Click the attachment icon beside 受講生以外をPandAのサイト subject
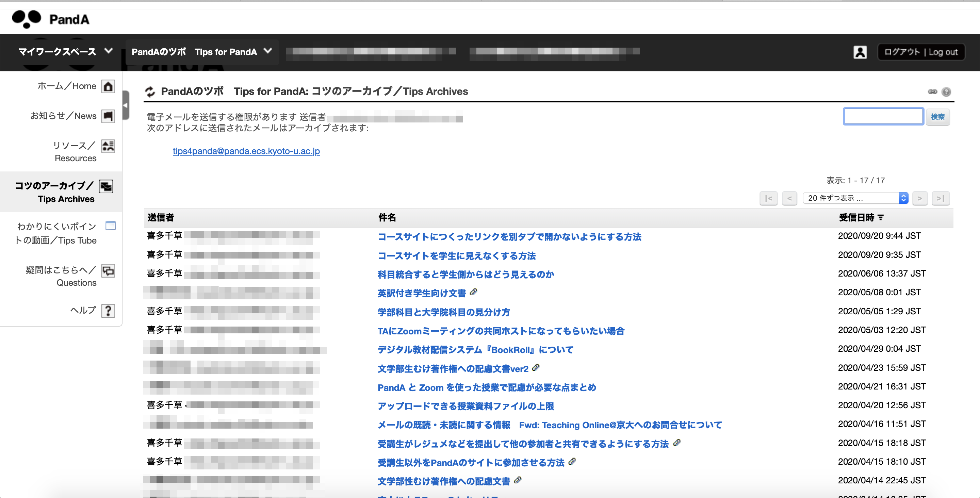This screenshot has width=980, height=498. (572, 462)
